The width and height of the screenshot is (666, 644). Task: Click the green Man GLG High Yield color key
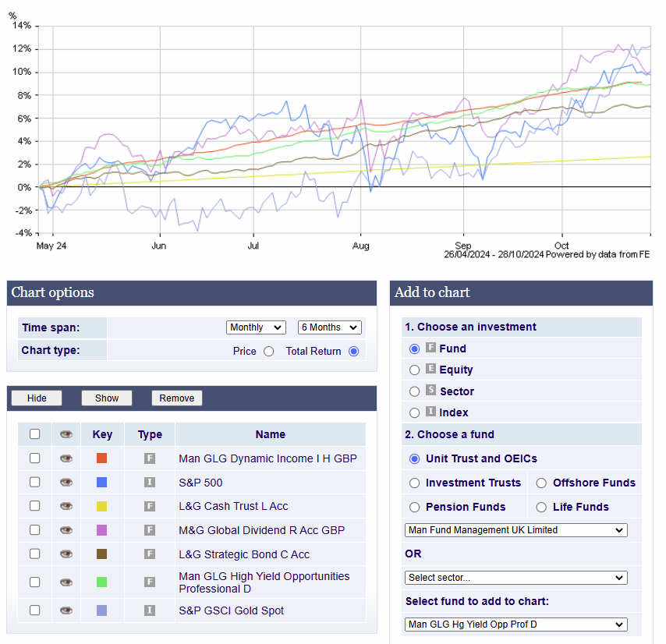(x=101, y=582)
